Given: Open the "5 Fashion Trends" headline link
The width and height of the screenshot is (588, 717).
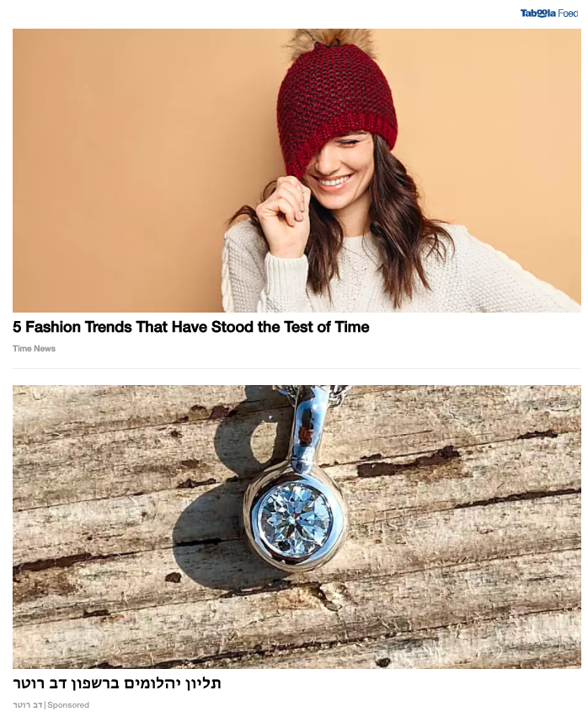Looking at the screenshot, I should coord(190,327).
